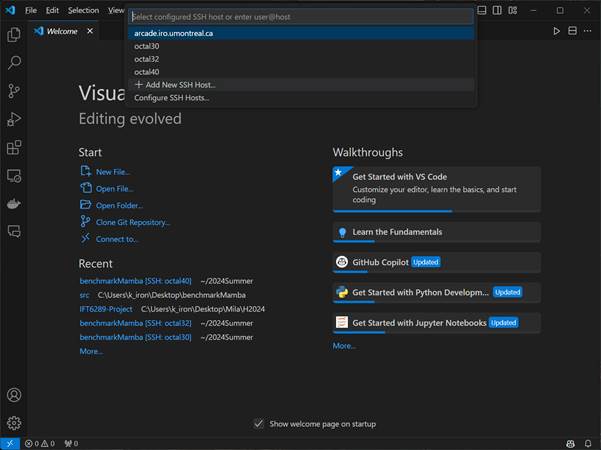Open recent benchmarkMamba [SSH: octal30]
601x450 pixels.
tap(135, 337)
